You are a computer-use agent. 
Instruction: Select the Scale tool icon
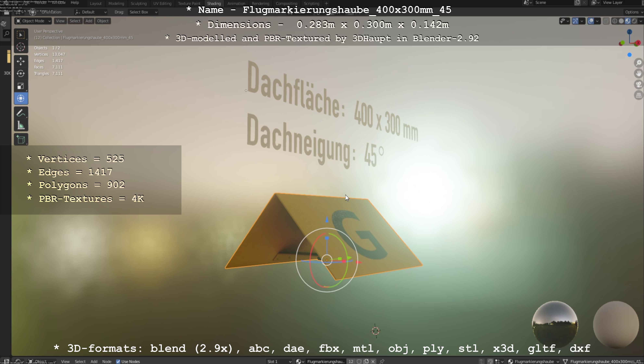[x=21, y=86]
